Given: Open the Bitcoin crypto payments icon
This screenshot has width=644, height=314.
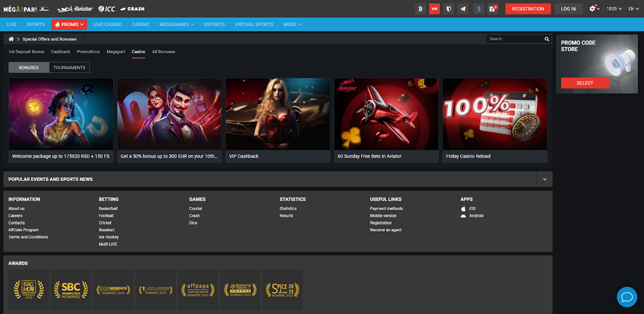Looking at the screenshot, I should point(420,9).
